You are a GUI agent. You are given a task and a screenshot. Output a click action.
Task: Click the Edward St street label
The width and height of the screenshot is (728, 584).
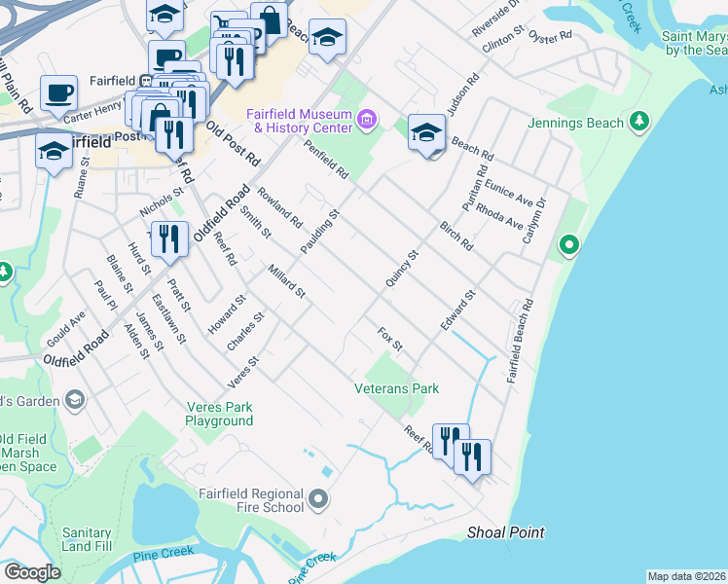pos(458,310)
